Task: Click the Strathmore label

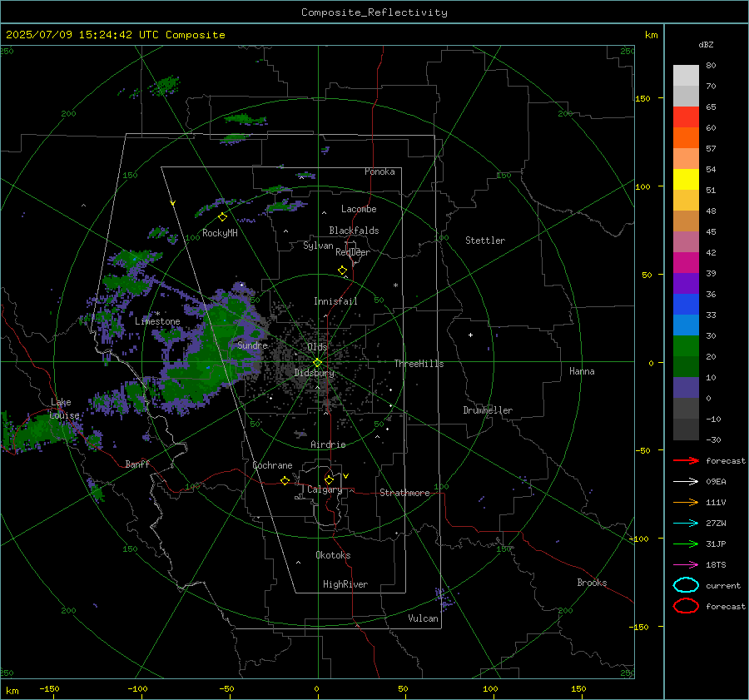Action: click(x=404, y=493)
